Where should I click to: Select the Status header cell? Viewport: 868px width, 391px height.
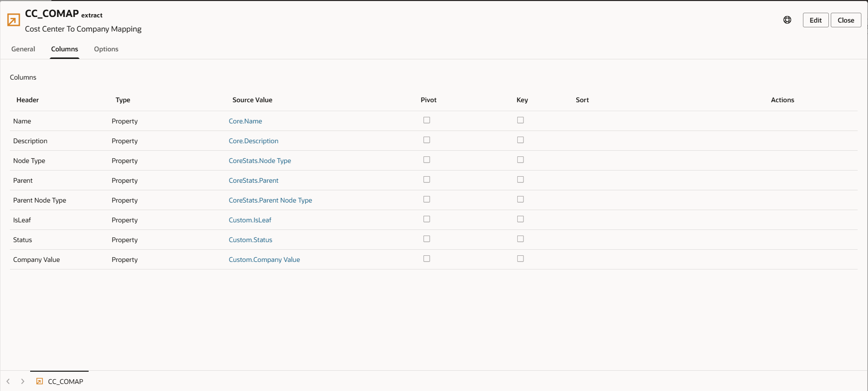(x=23, y=240)
